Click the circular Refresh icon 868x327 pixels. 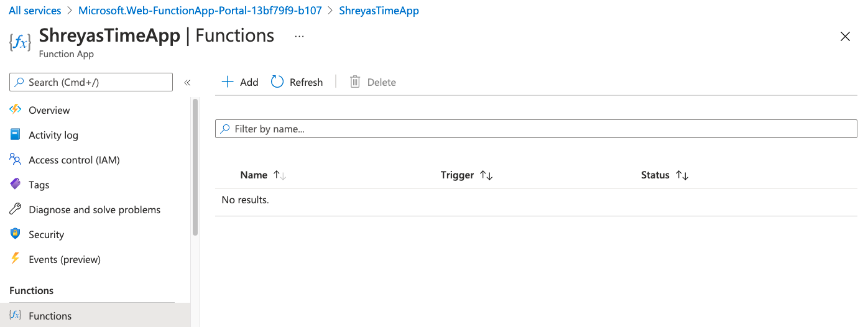[x=277, y=81]
